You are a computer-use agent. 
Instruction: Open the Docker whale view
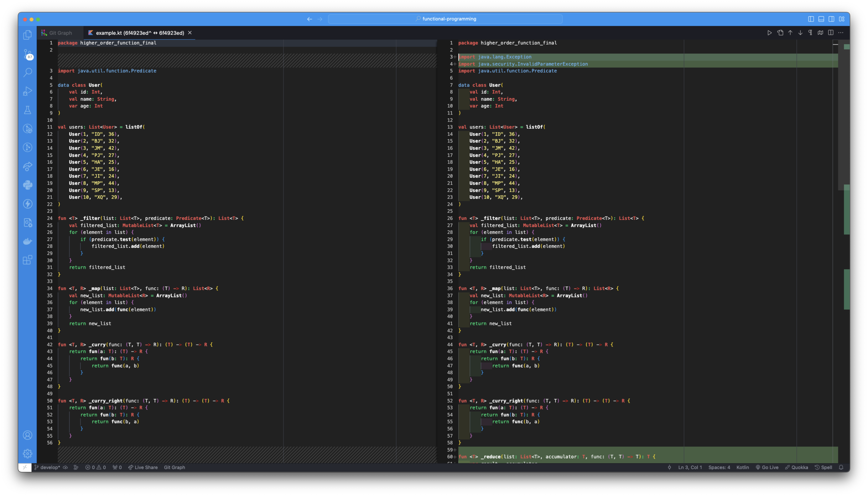click(28, 241)
